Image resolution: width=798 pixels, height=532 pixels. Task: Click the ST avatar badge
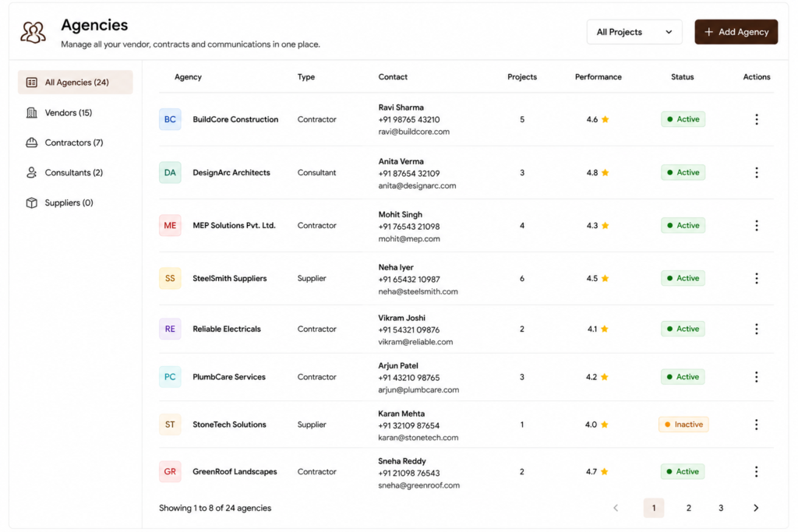[x=170, y=425]
